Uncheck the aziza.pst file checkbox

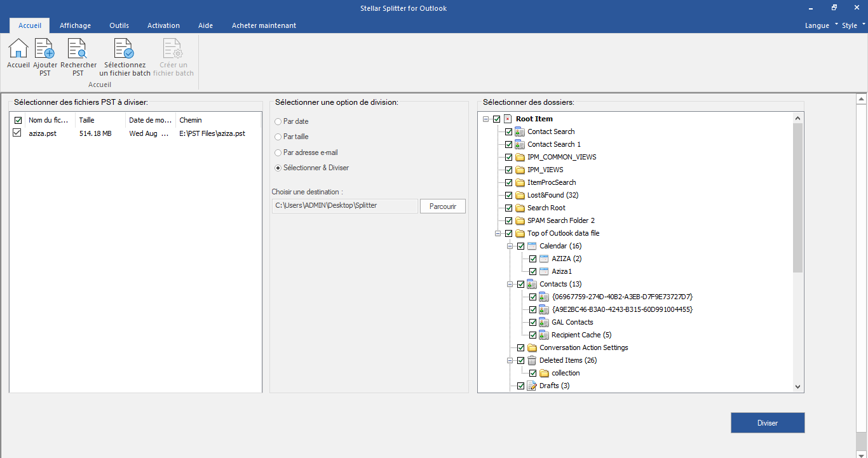[x=17, y=133]
